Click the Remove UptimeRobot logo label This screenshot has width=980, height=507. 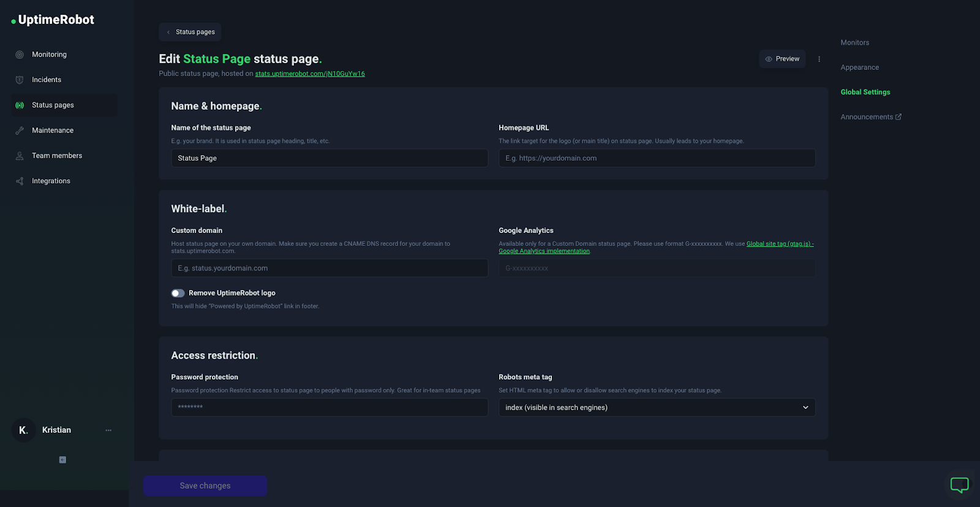[232, 293]
